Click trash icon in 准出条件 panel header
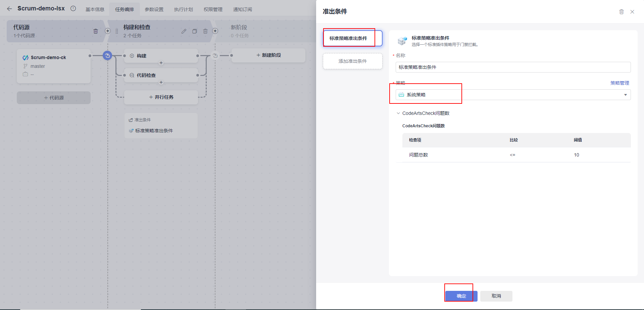Viewport: 644px width, 310px height. click(621, 11)
